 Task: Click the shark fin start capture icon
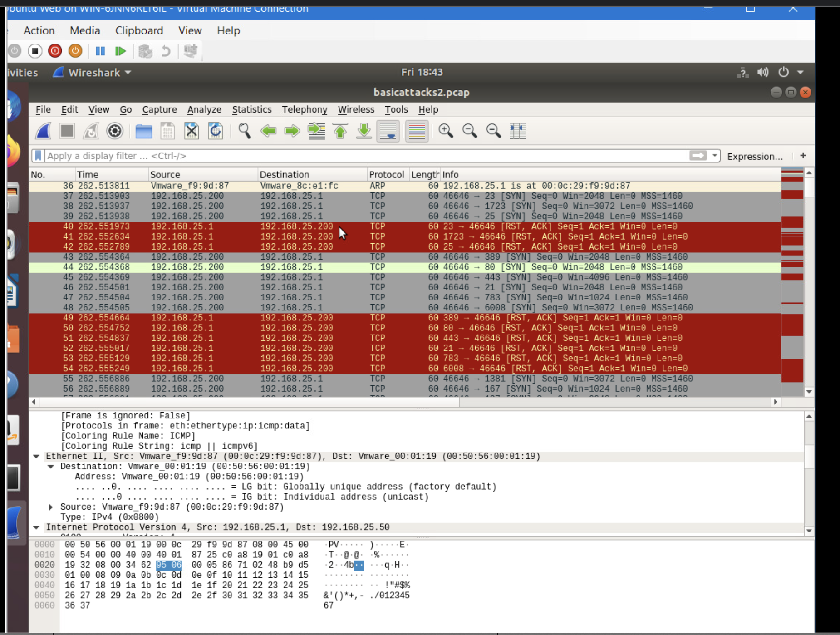click(43, 131)
